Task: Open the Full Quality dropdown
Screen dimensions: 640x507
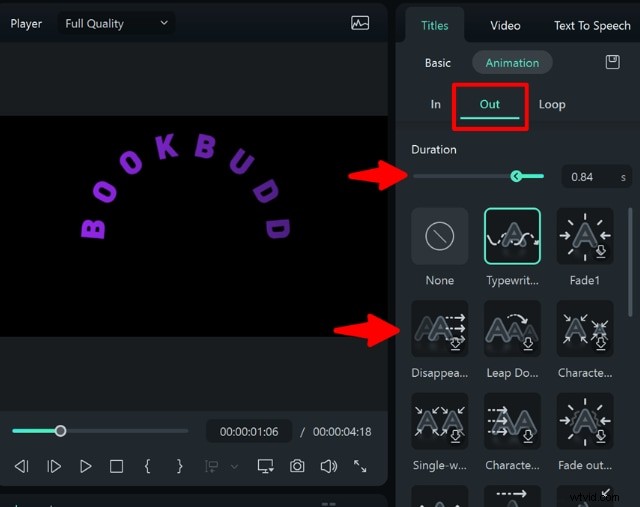Action: [x=116, y=23]
